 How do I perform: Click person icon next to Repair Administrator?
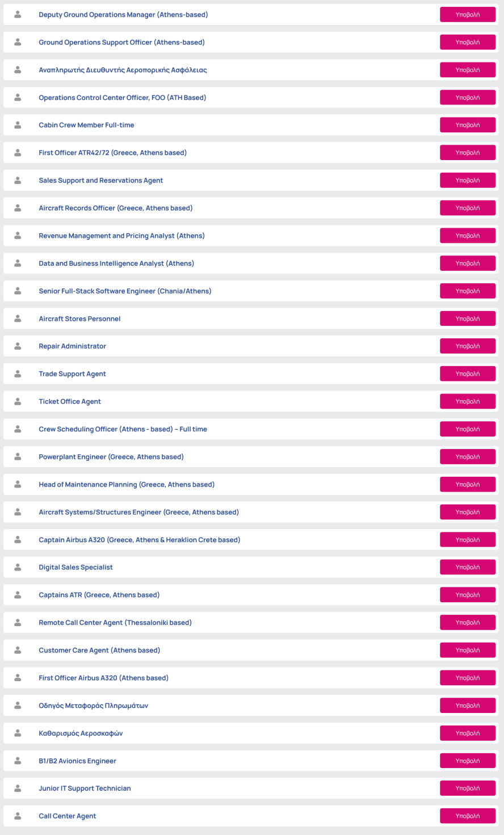[x=18, y=346]
